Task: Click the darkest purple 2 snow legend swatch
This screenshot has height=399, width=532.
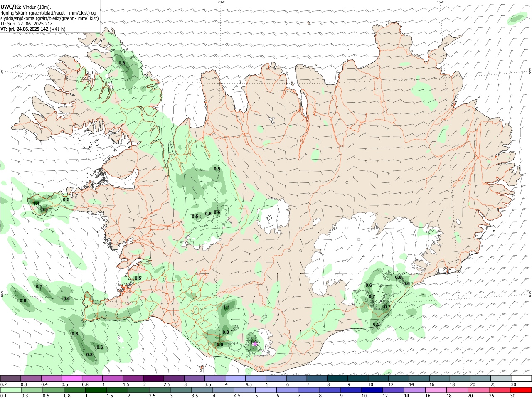Action: [153, 379]
